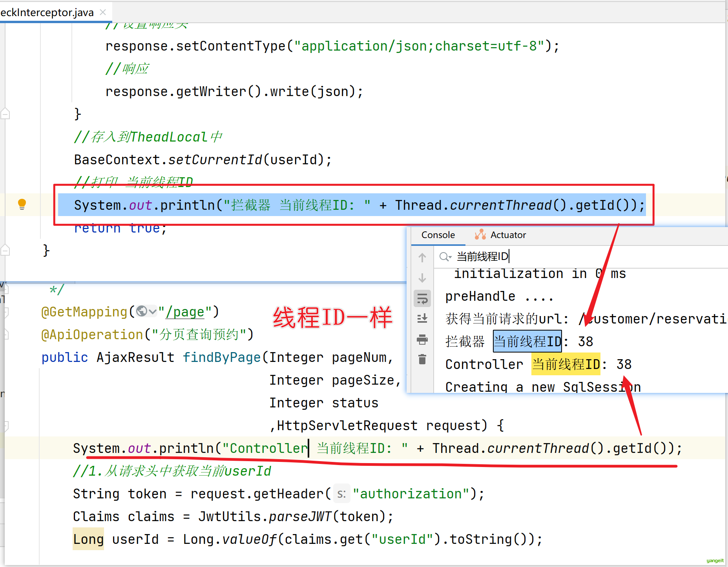728x567 pixels.
Task: Open the globe URL dropdown next to GetMapping
Action: click(x=146, y=312)
